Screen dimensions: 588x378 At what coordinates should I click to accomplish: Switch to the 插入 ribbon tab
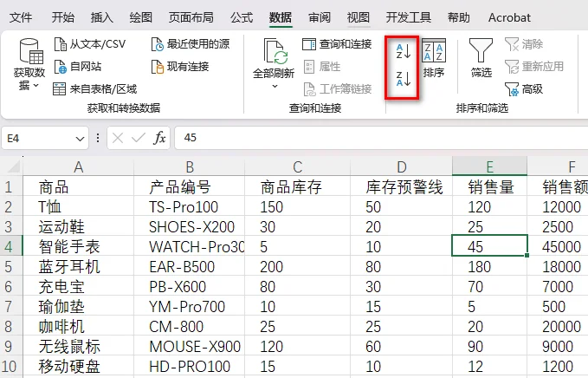pyautogui.click(x=101, y=17)
